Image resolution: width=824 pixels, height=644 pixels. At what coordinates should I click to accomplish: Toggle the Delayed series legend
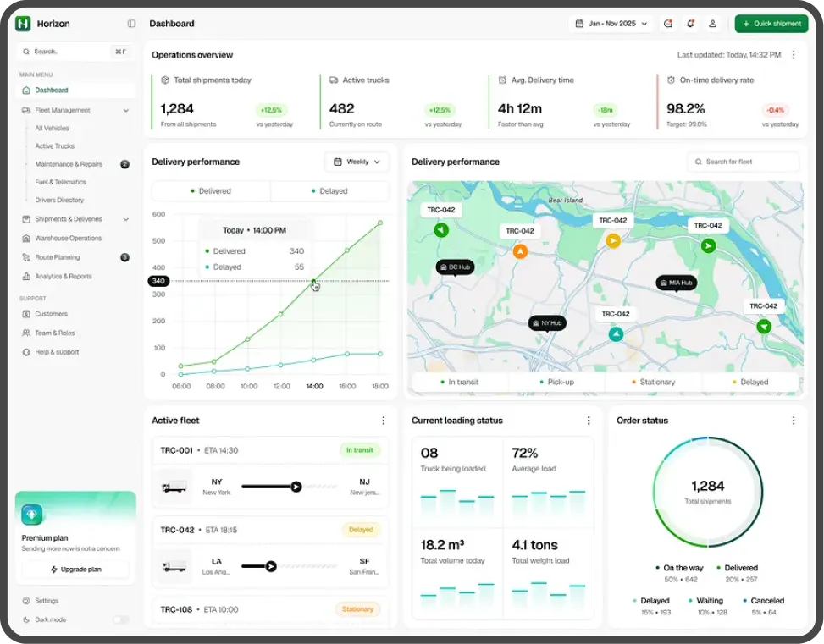[330, 191]
